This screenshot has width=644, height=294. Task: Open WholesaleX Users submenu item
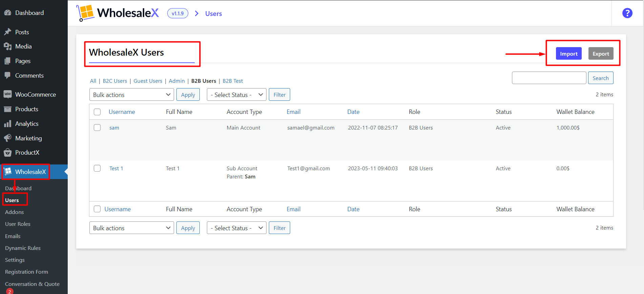point(12,200)
